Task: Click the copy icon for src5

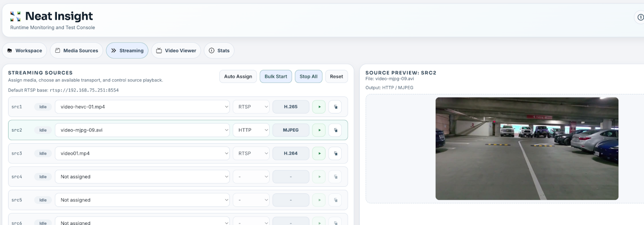Action: tap(335, 200)
